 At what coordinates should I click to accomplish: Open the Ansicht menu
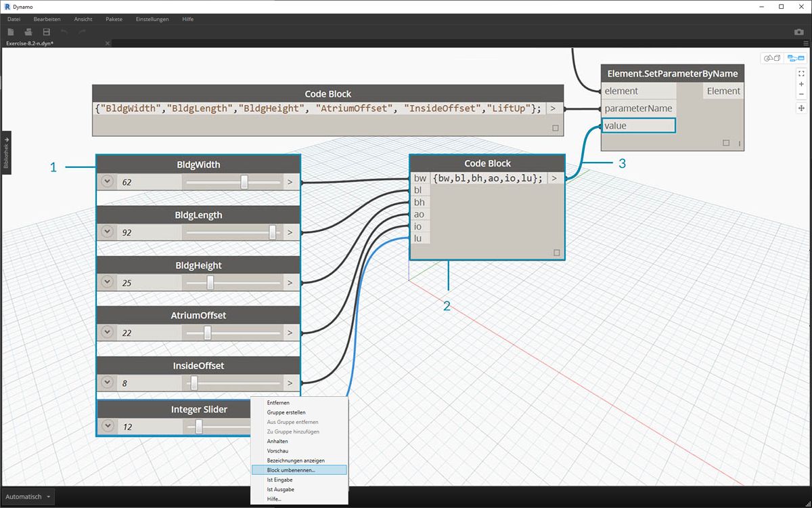[83, 19]
